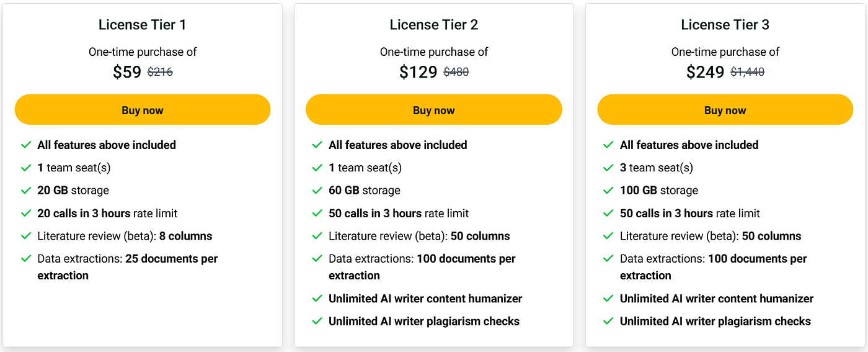
Task: Click Tier 1 checkmark for 8 columns literature review
Action: (x=26, y=236)
